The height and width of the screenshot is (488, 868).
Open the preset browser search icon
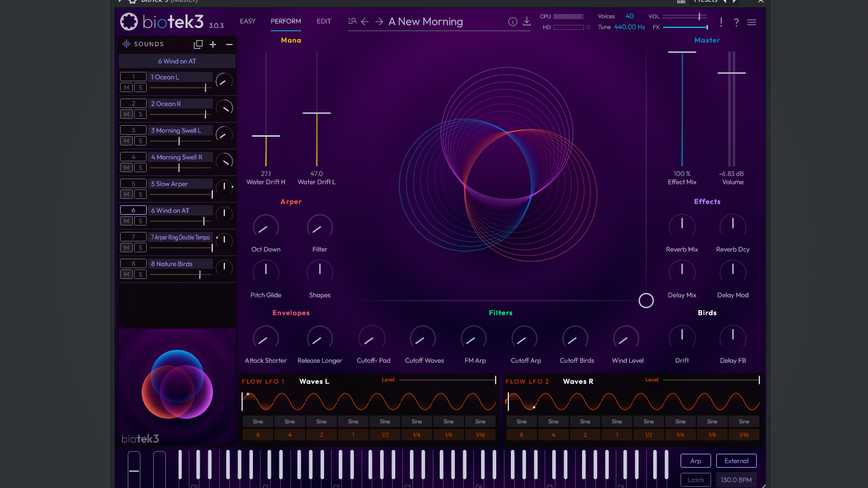353,22
